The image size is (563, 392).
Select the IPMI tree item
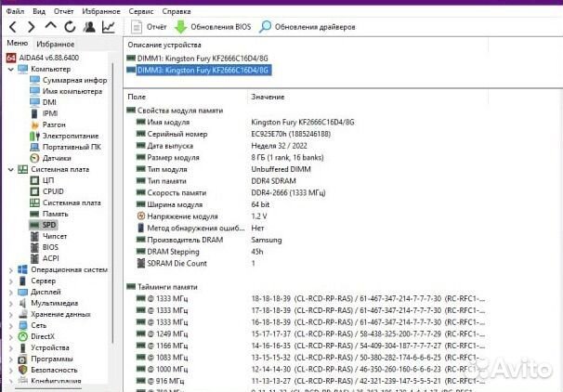coord(44,113)
